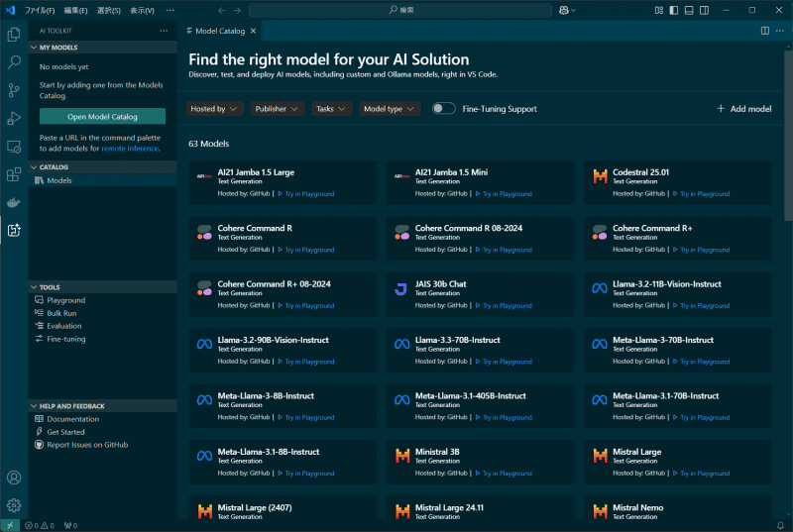Open AI Toolkit panel more actions ellipsis
Image resolution: width=793 pixels, height=532 pixels.
pyautogui.click(x=164, y=31)
